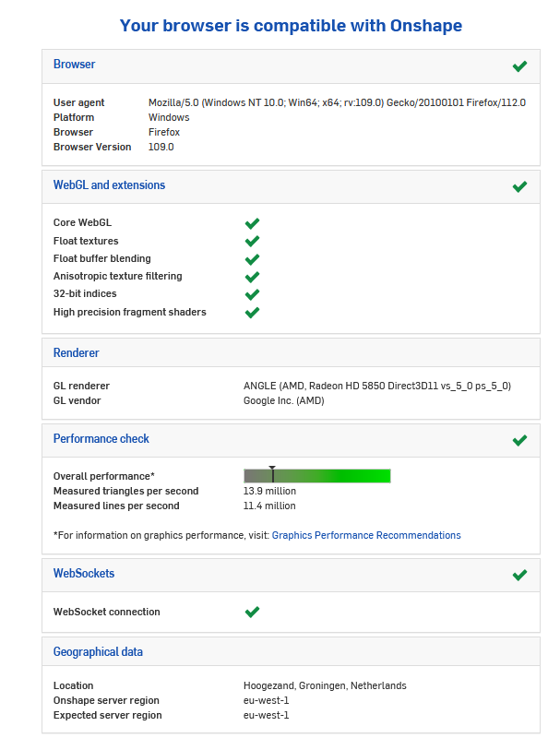The image size is (560, 738).
Task: Click the 'Expected server region' label
Action: [x=108, y=716]
